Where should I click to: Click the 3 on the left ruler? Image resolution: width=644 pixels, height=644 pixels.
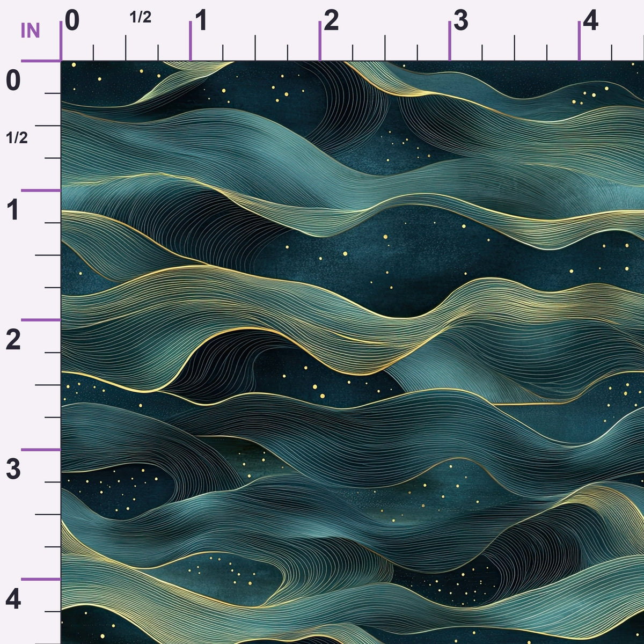tap(13, 470)
